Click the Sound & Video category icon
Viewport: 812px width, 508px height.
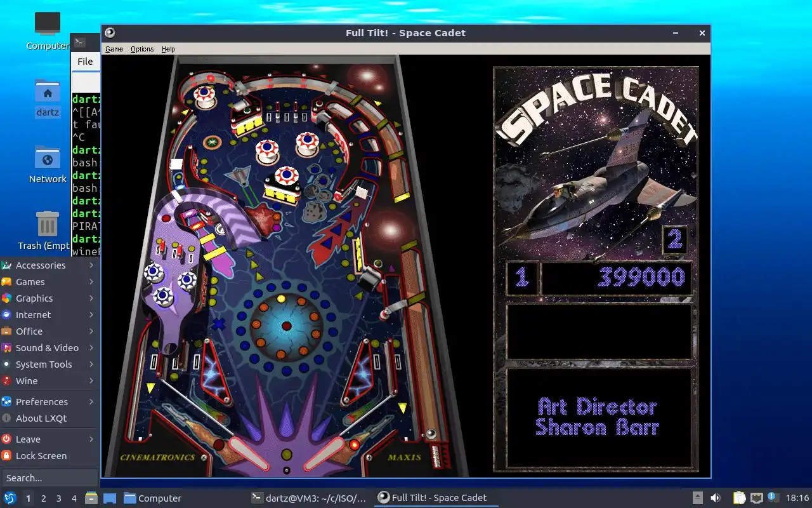(6, 348)
